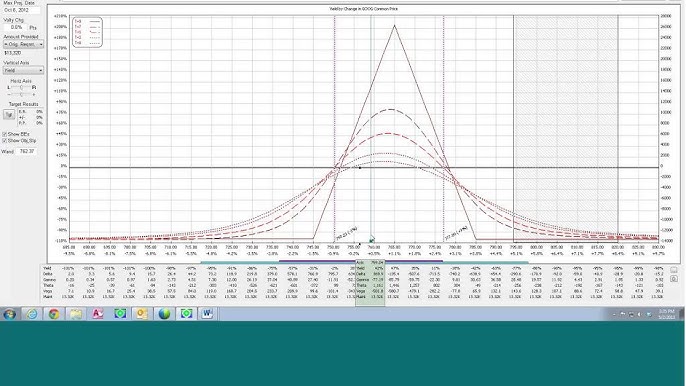Toggle the Show BEs checkbox
Viewport: 686px width, 386px height.
[x=4, y=134]
